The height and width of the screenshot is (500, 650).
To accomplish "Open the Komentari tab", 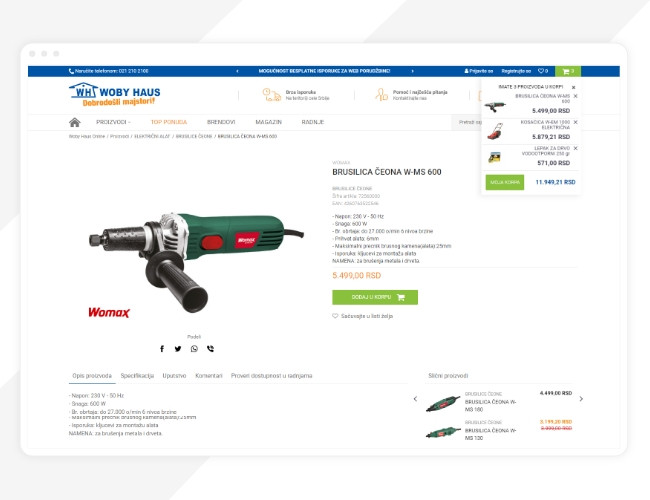I will 209,376.
